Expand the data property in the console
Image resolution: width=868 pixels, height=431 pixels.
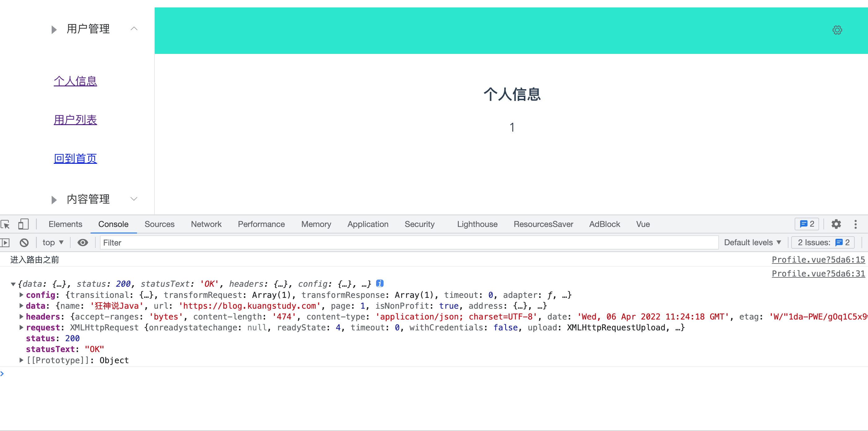[21, 306]
